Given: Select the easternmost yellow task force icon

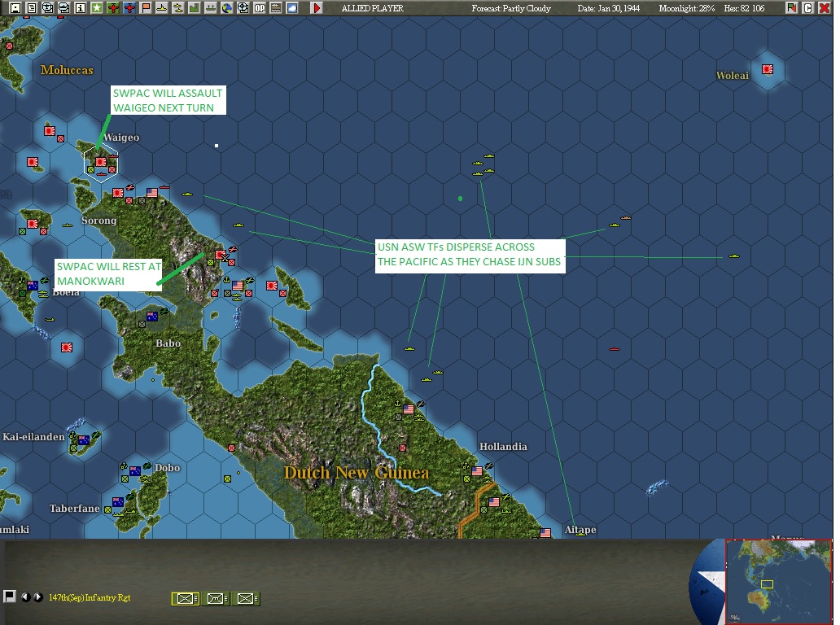Looking at the screenshot, I should click(x=734, y=256).
